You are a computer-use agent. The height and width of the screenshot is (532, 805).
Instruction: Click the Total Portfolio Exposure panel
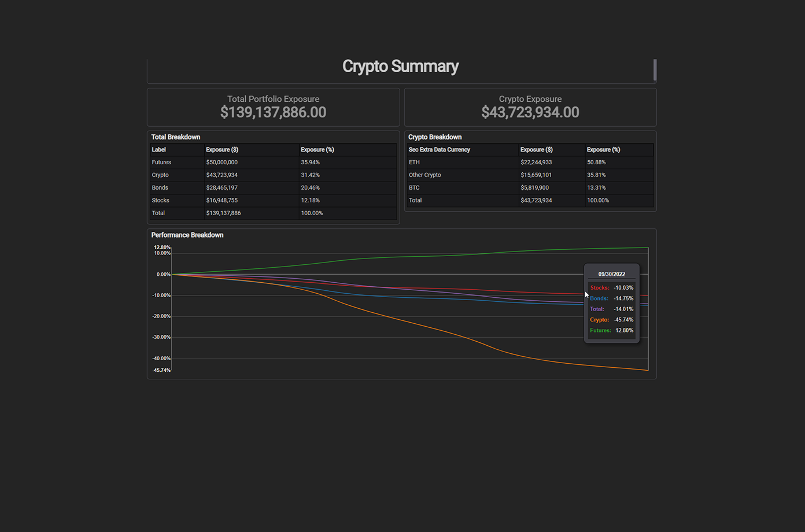[x=273, y=107]
